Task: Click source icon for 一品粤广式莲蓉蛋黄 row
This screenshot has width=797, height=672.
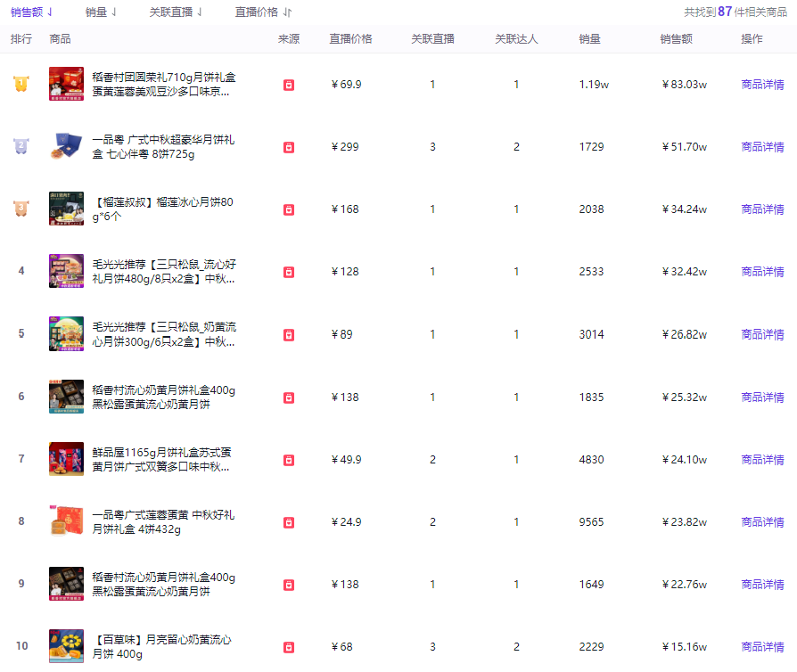Action: [289, 522]
